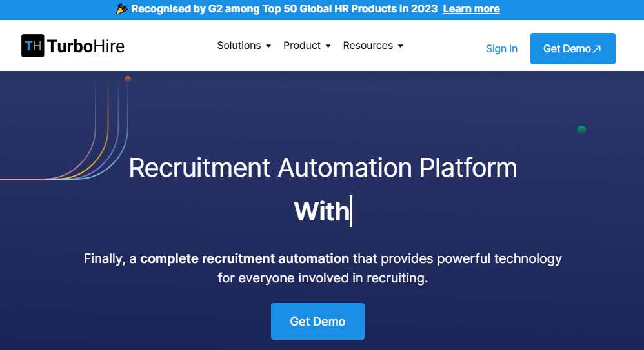Click the green circle decoration on hero
Screen dimensions: 644x350
click(581, 130)
